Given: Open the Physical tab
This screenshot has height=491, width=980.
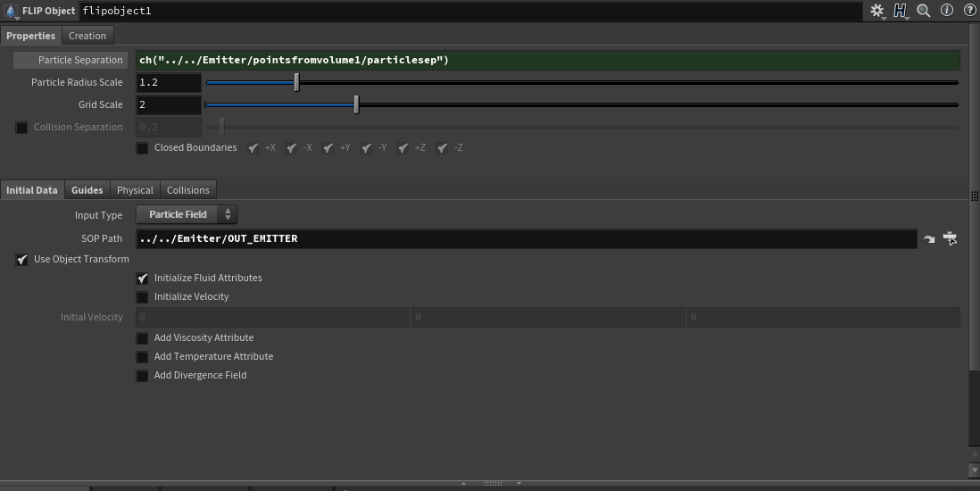Looking at the screenshot, I should (x=135, y=190).
